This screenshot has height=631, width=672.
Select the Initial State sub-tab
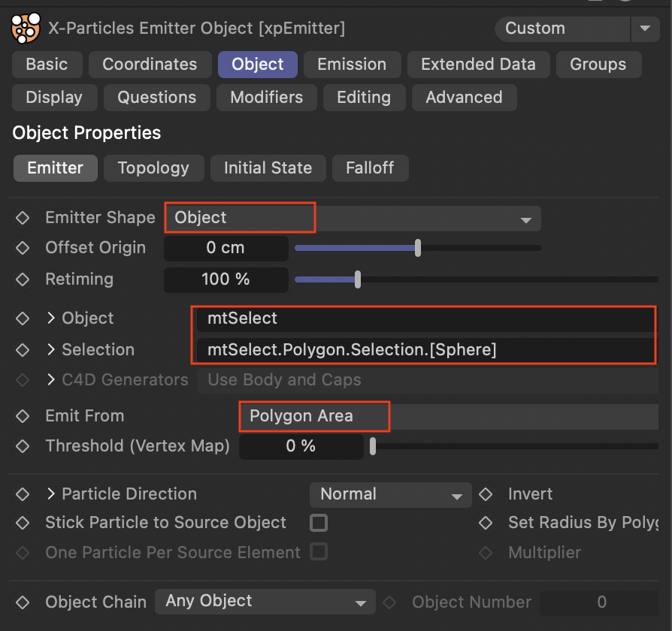click(268, 168)
